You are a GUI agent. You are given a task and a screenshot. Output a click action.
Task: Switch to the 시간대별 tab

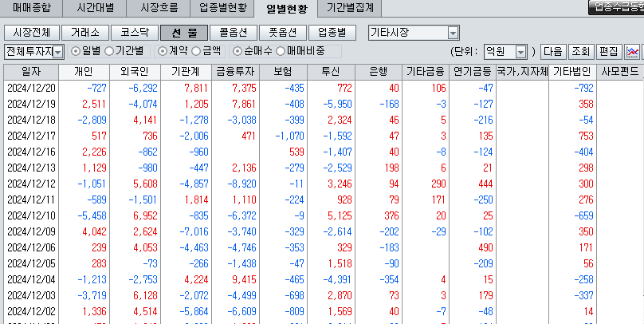pyautogui.click(x=95, y=8)
